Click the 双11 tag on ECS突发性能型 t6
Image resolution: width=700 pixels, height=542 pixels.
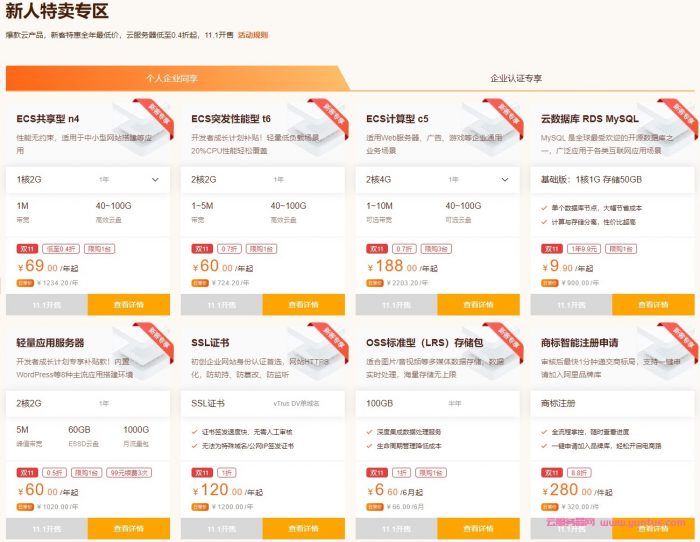pos(202,249)
